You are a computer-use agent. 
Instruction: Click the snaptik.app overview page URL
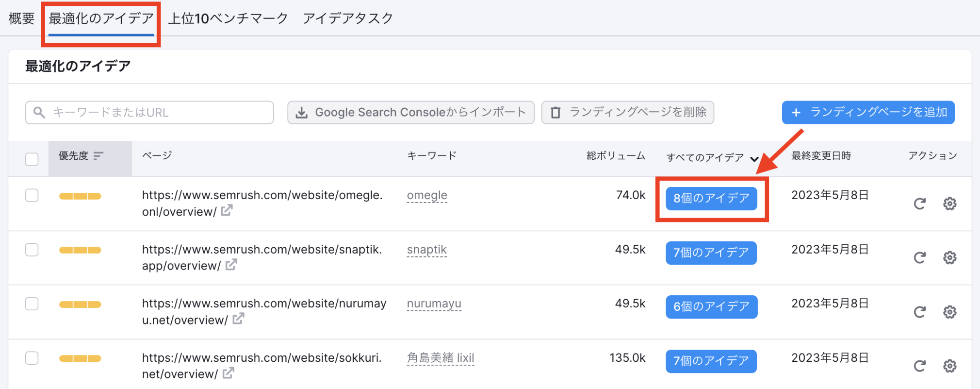coord(262,257)
